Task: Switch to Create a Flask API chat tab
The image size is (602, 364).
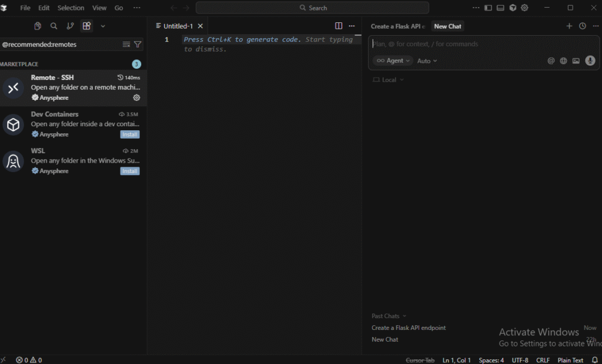Action: (397, 26)
